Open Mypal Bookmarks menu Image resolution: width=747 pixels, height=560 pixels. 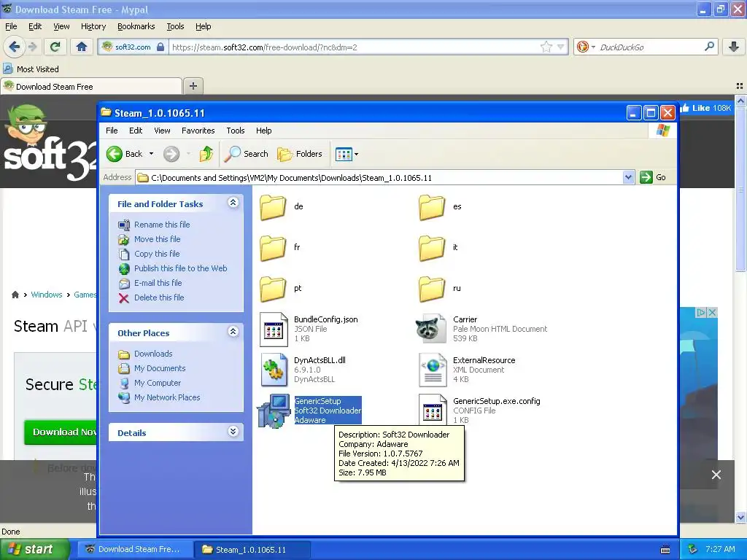click(136, 26)
